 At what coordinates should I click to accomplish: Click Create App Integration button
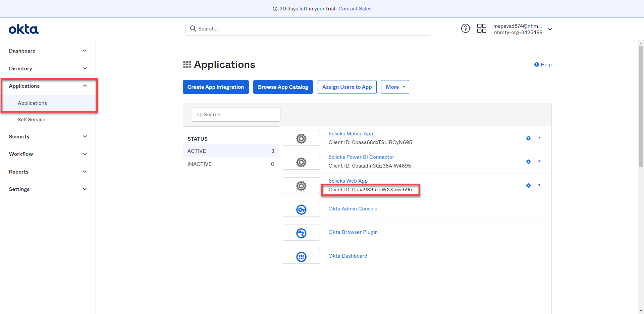(216, 87)
